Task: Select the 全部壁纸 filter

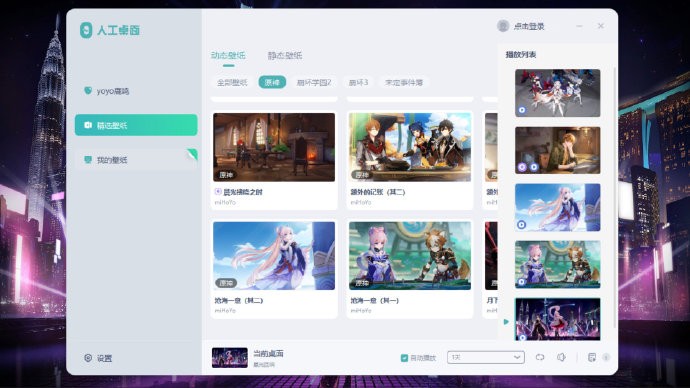Action: pos(232,82)
